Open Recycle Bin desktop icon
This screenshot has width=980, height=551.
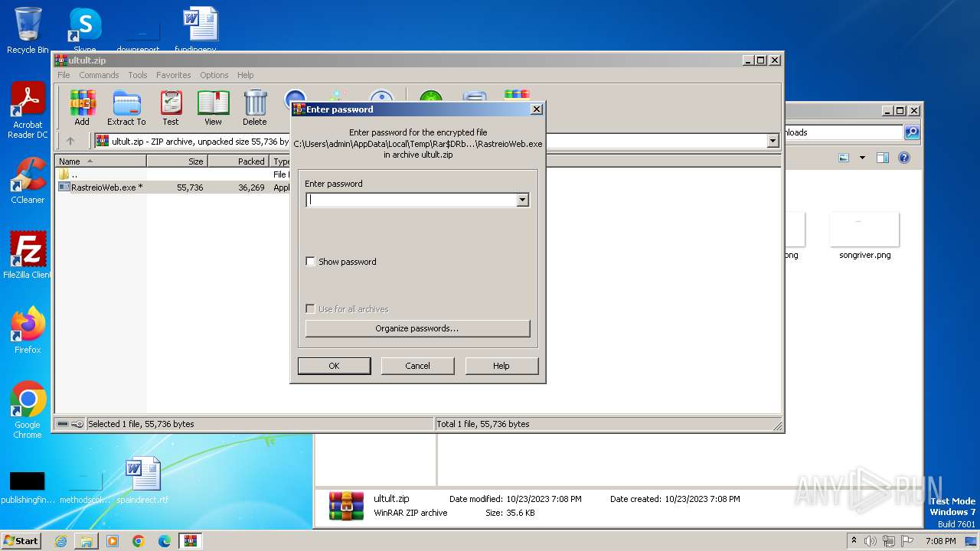(x=28, y=31)
